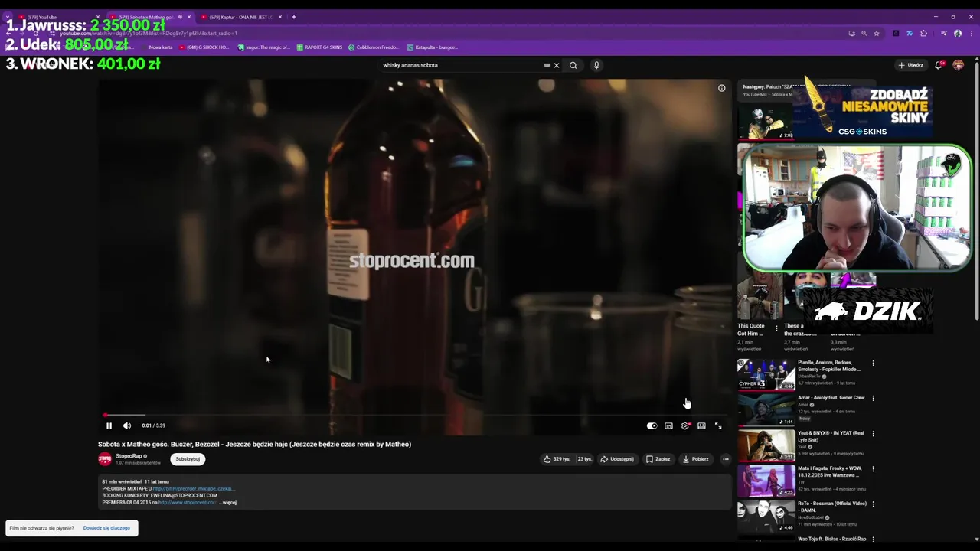This screenshot has width=980, height=551.
Task: Open the 'Mata i Fagata, Freaky + WOW' video title
Action: coord(830,471)
